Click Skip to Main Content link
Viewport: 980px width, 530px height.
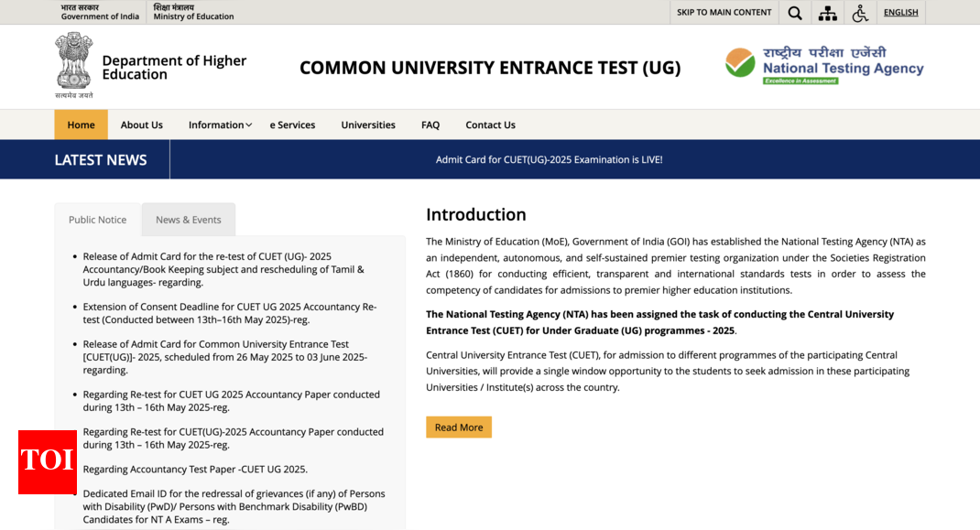click(x=724, y=13)
